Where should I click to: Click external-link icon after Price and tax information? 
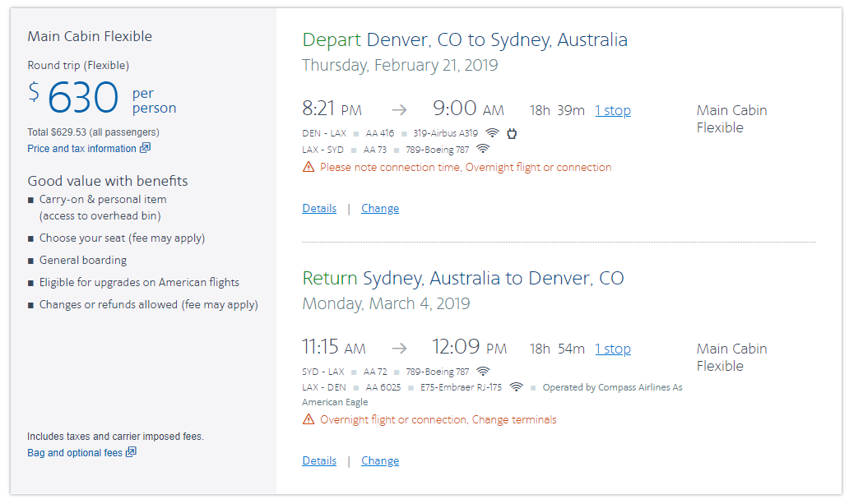click(145, 148)
